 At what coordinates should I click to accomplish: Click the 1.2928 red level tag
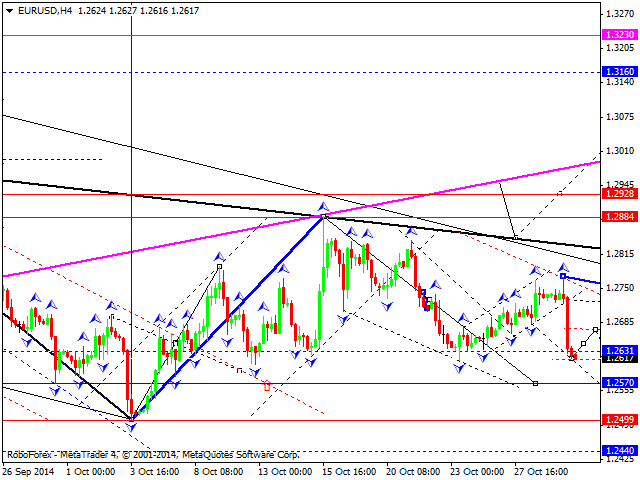click(616, 194)
